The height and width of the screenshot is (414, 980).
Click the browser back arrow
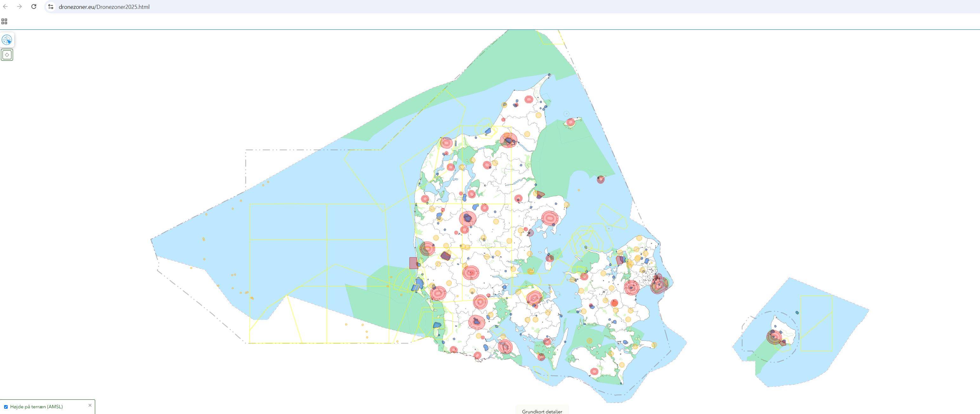(x=5, y=6)
